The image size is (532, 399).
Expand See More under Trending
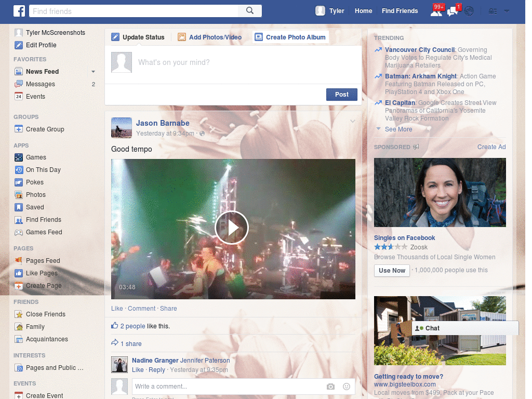(398, 129)
